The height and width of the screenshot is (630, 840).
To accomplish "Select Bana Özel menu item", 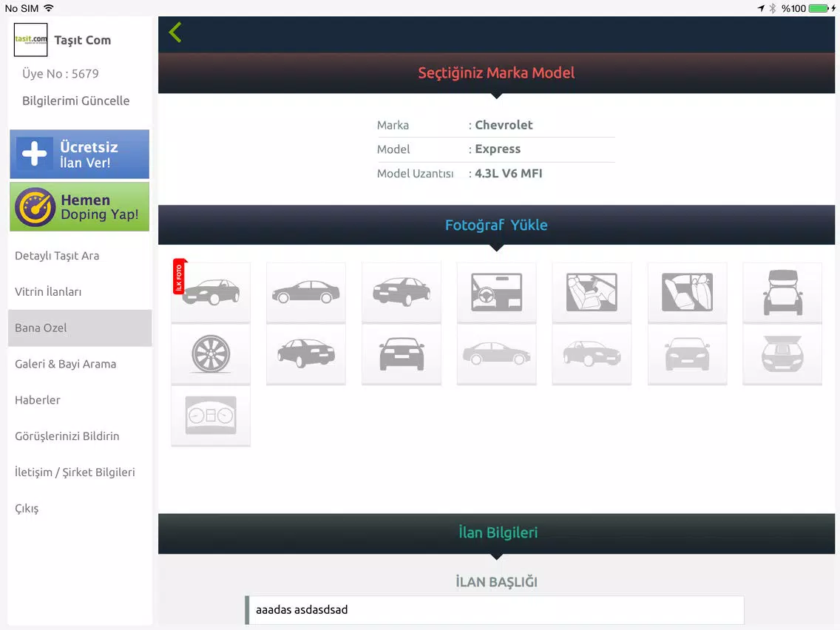I will click(x=80, y=328).
